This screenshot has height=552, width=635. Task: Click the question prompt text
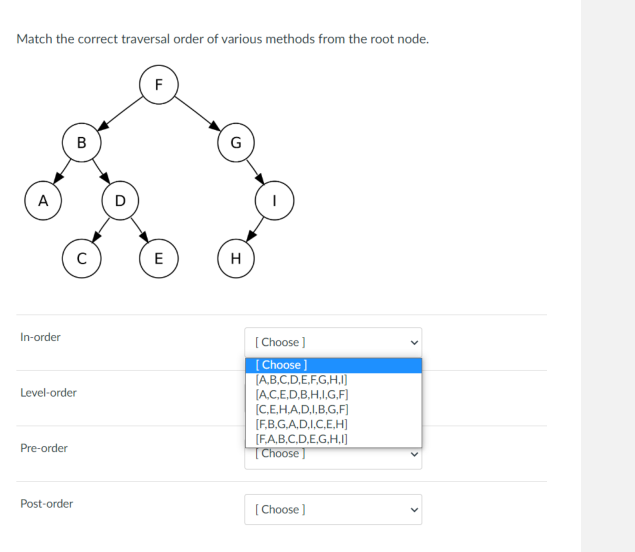[x=223, y=39]
